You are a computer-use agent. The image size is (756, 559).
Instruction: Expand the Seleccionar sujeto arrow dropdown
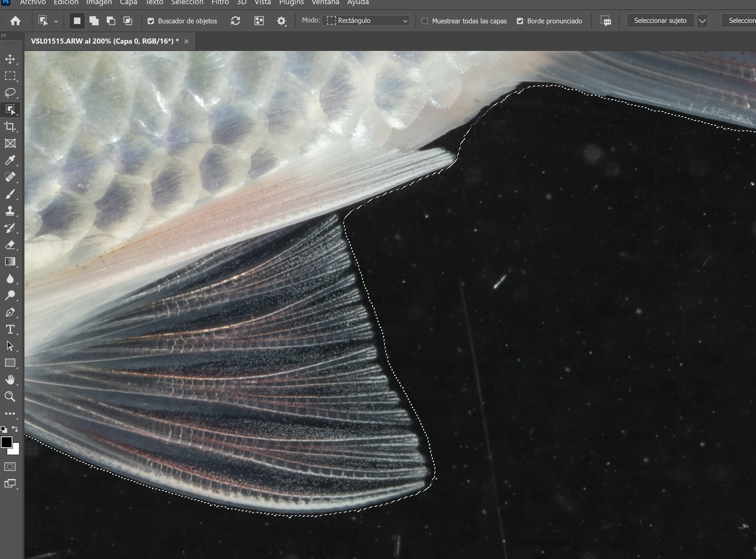[x=702, y=21]
